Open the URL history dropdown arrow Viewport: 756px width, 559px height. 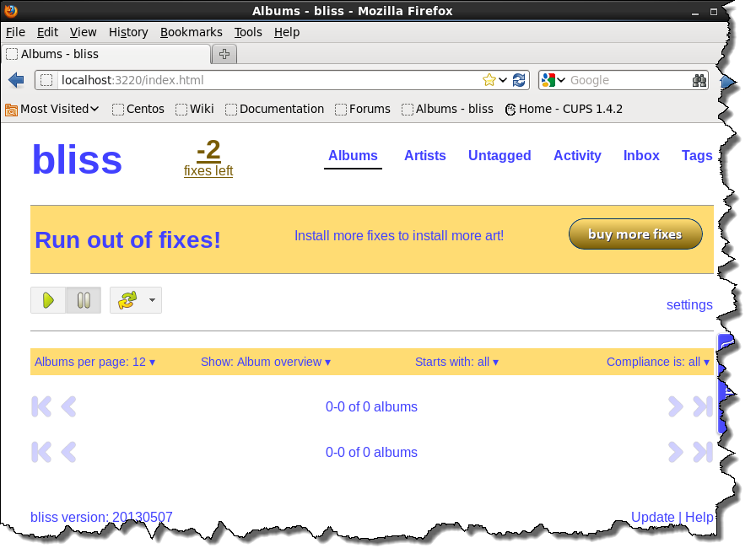coord(503,80)
